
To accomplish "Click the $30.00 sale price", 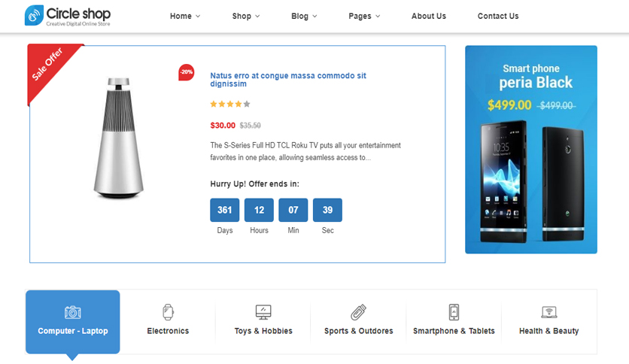I will (x=223, y=126).
